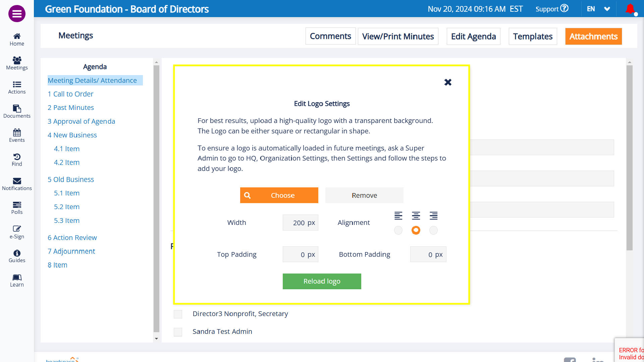Open 4 New Business agenda item
The width and height of the screenshot is (644, 362).
click(x=72, y=135)
